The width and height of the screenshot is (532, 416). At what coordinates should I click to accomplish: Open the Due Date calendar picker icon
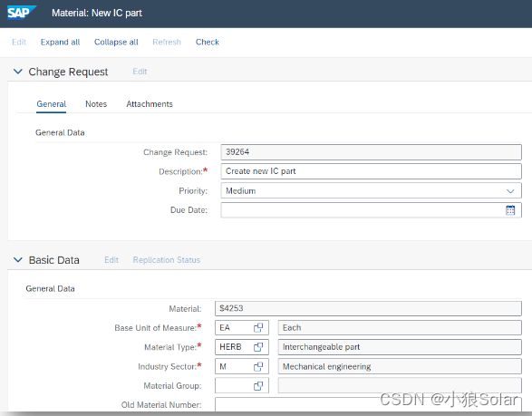point(510,210)
